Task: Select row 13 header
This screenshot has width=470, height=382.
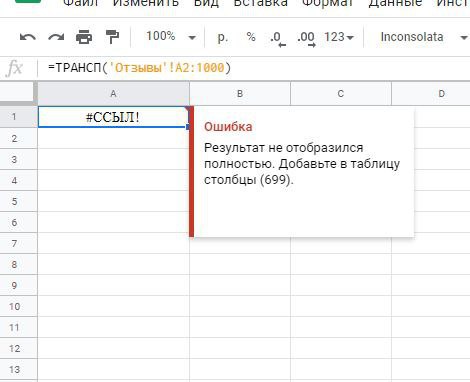Action: pyautogui.click(x=18, y=369)
